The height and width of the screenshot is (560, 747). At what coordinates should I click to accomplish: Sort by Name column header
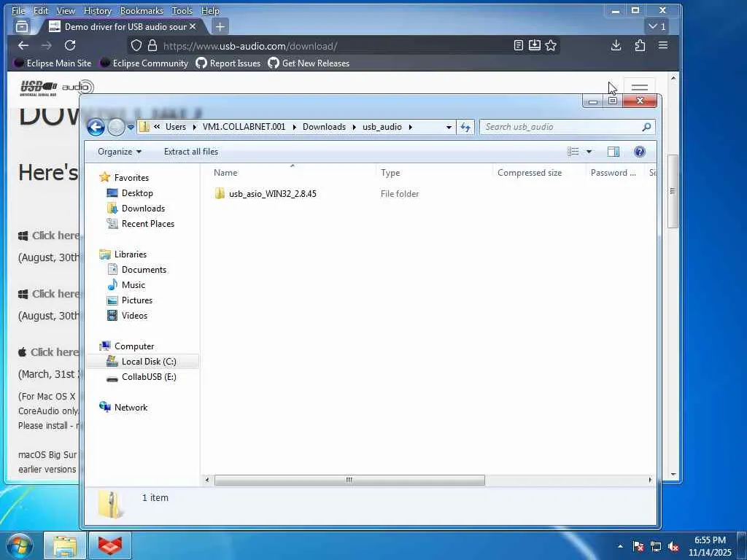click(225, 173)
